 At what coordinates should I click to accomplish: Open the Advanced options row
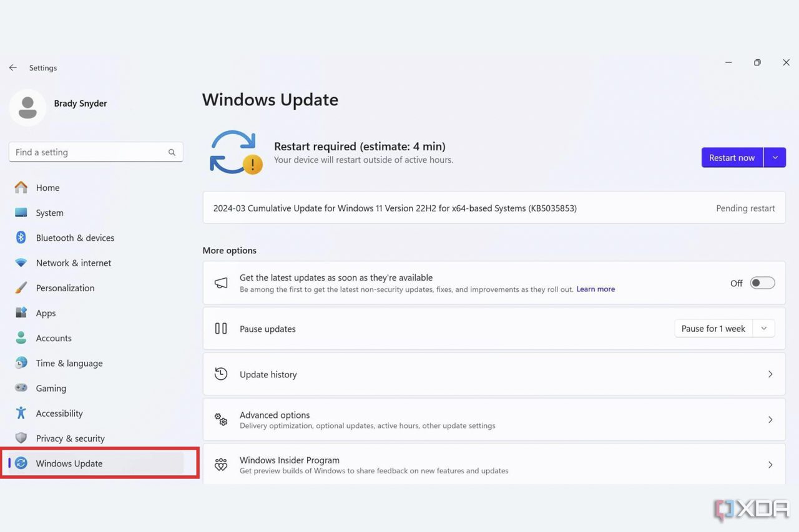point(494,419)
